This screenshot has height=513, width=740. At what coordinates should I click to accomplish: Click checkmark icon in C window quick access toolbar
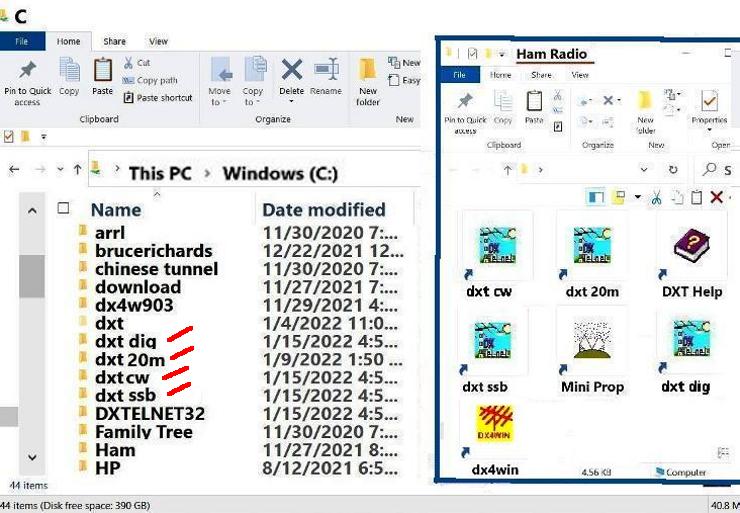[8, 137]
